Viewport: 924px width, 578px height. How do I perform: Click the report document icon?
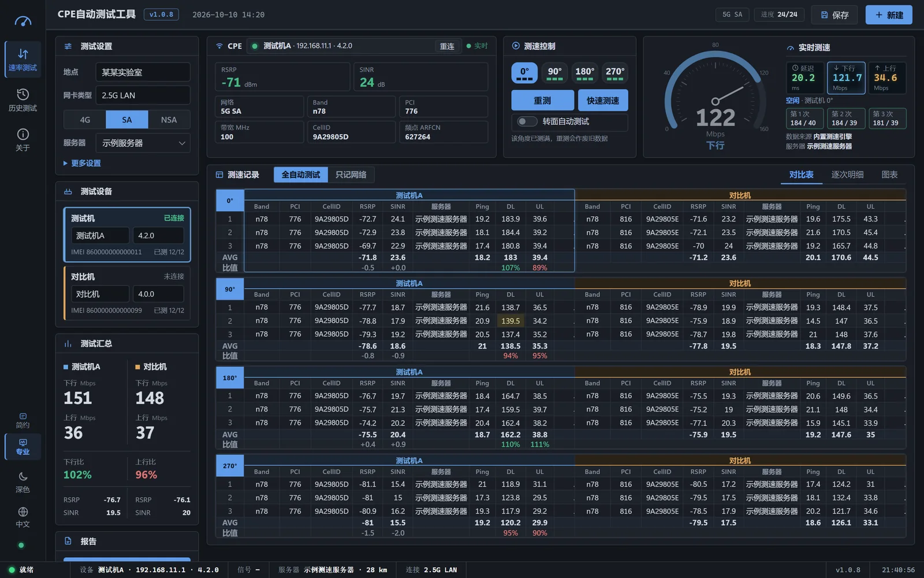68,541
